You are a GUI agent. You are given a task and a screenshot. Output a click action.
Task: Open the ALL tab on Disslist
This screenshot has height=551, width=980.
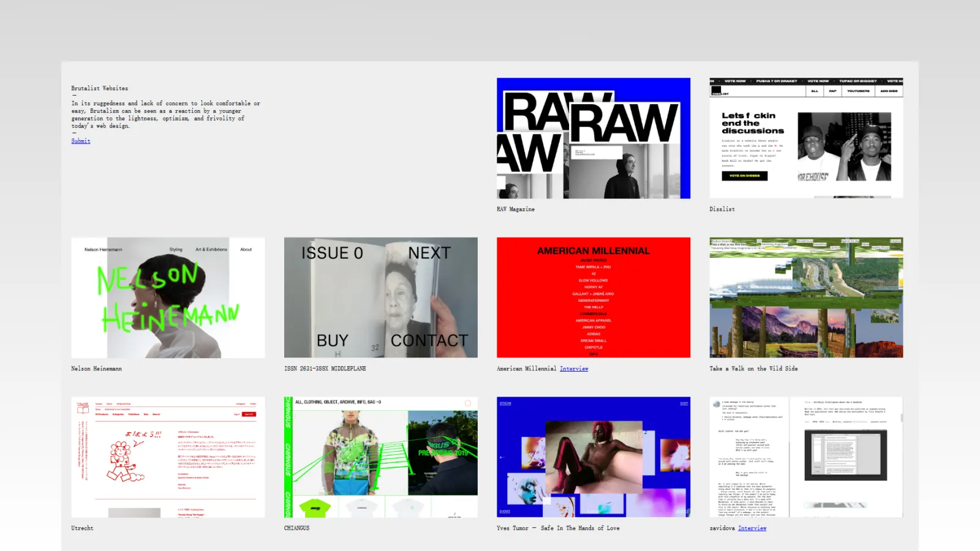pos(815,91)
